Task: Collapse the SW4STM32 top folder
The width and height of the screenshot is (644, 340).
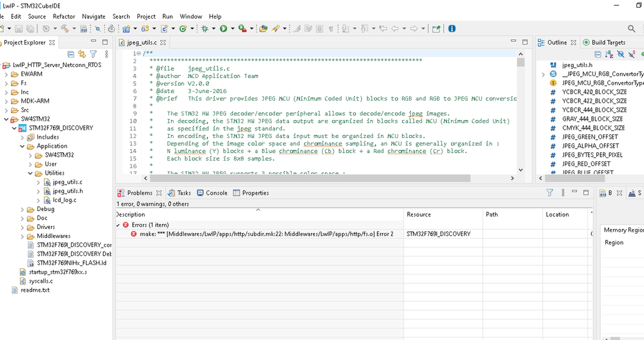Action: (6, 119)
